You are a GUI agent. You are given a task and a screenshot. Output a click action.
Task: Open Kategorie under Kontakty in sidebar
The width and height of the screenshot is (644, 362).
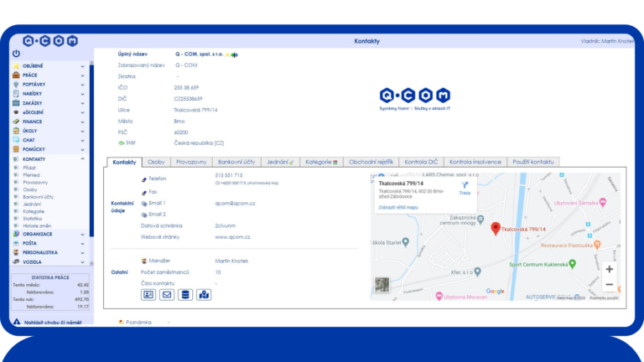point(34,211)
